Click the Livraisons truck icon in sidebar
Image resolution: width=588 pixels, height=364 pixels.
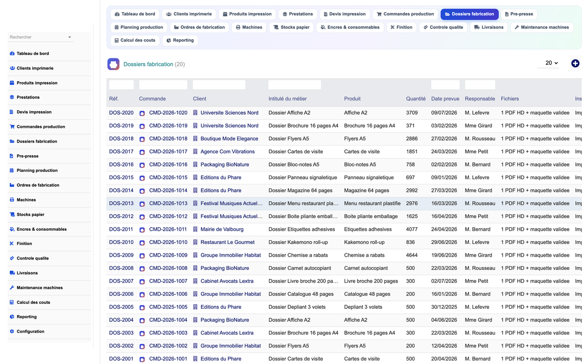[12, 273]
